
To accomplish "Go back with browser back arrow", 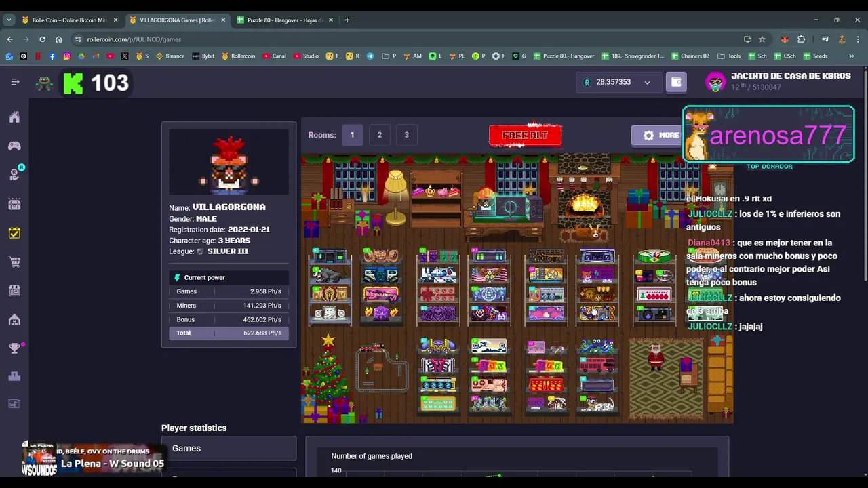I will tap(9, 39).
